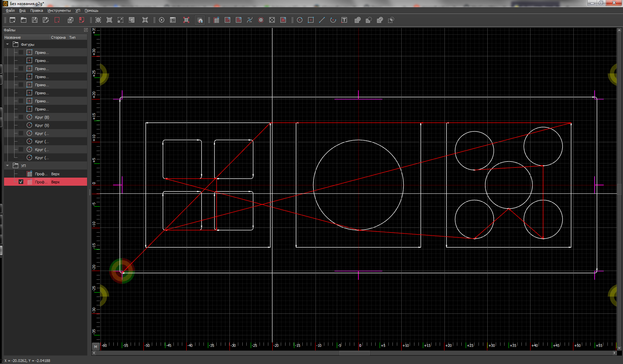Open the properties list icon in toolbar
This screenshot has height=364, width=623.
tap(173, 20)
